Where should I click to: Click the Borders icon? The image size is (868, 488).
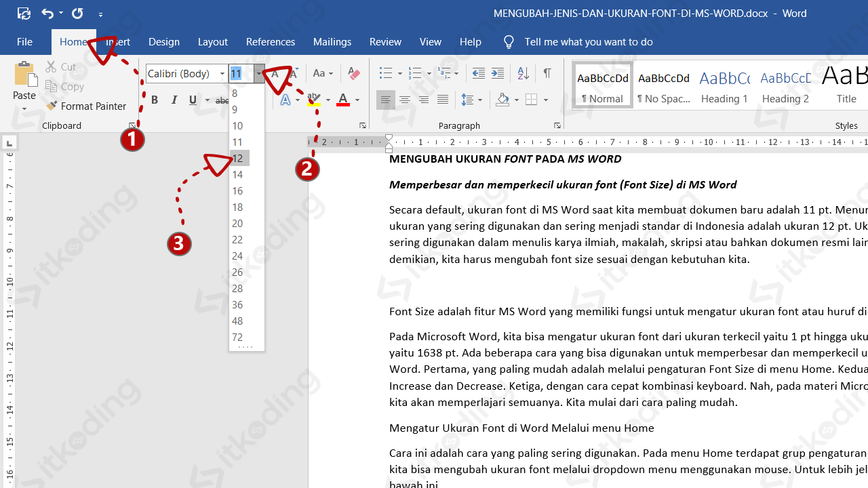531,100
